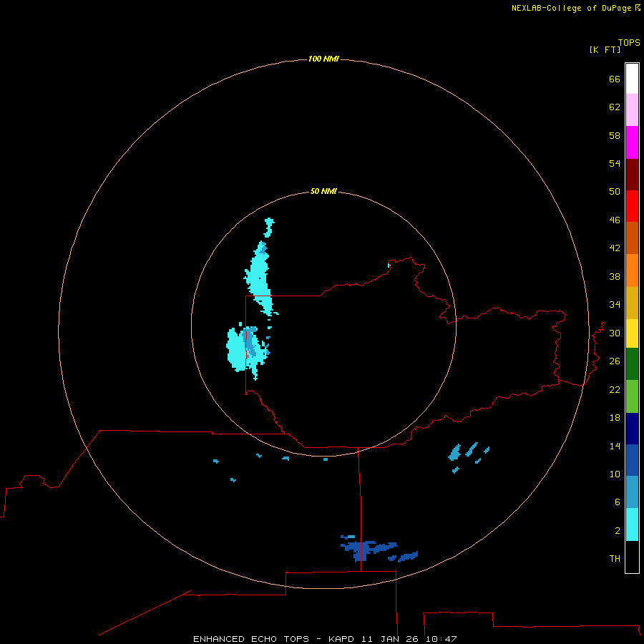
Task: Select the dark green 30 kft swatch
Action: pos(632,364)
